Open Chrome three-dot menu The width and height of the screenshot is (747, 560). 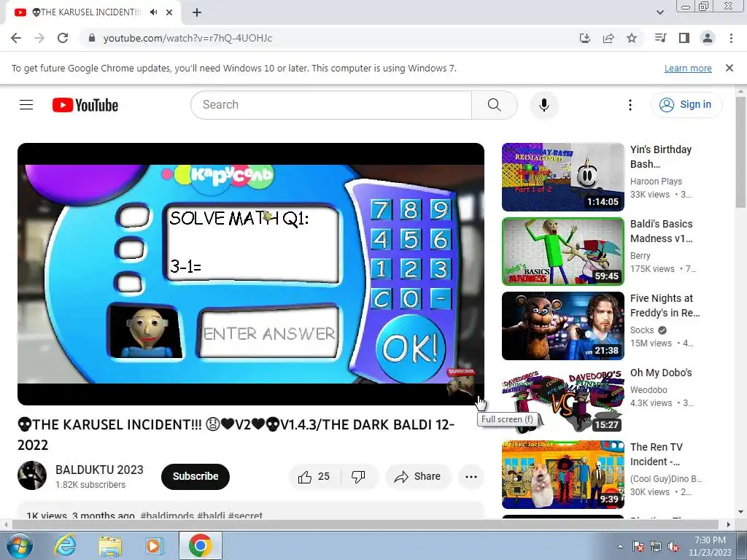click(731, 38)
